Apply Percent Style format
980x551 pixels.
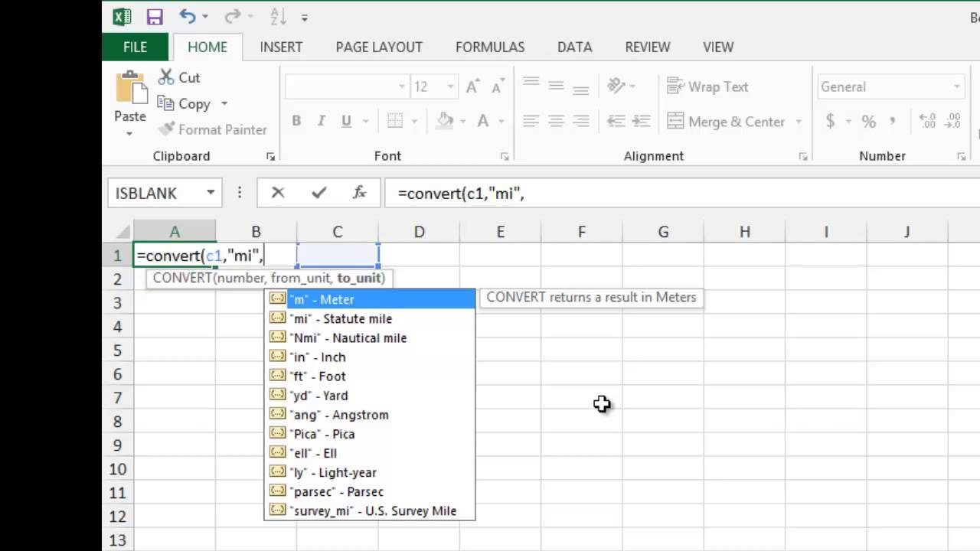point(868,121)
